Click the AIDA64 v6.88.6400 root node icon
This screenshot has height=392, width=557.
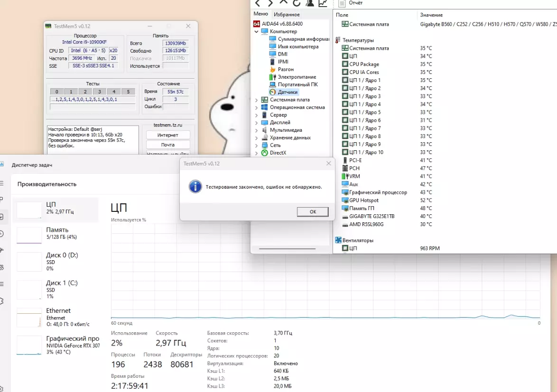pyautogui.click(x=257, y=24)
